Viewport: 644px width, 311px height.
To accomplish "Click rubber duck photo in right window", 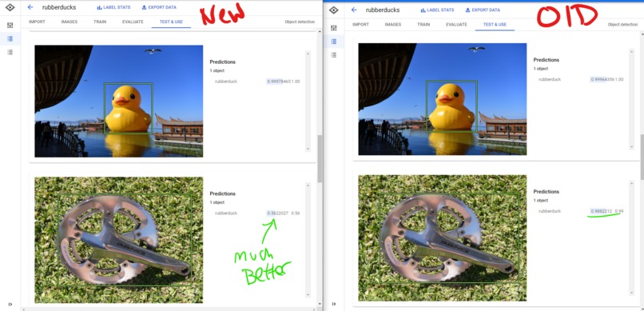I will [x=443, y=99].
